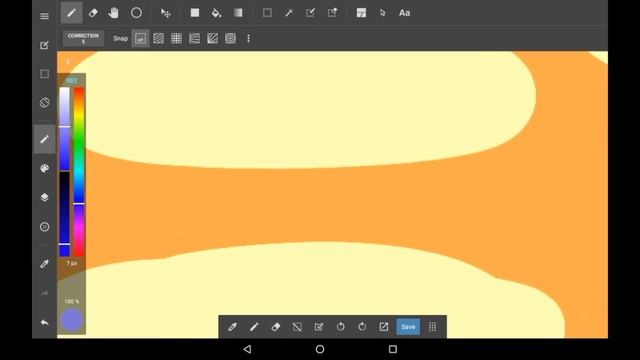The height and width of the screenshot is (360, 640).
Task: Select the Move layer tool
Action: [165, 13]
